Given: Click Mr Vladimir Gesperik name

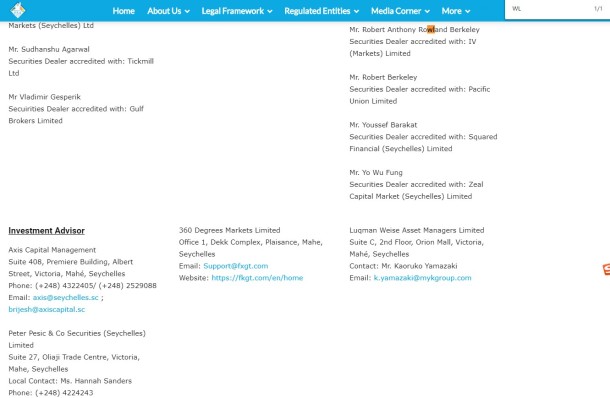Looking at the screenshot, I should point(45,97).
